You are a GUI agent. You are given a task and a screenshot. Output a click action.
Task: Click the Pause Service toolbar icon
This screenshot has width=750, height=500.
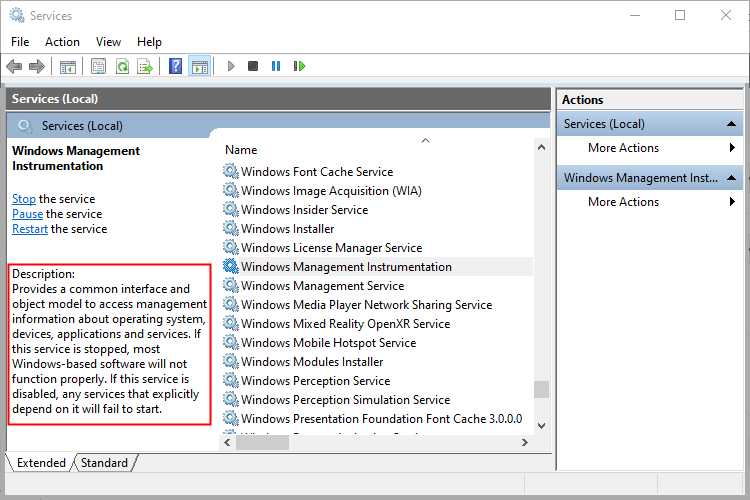pyautogui.click(x=276, y=66)
